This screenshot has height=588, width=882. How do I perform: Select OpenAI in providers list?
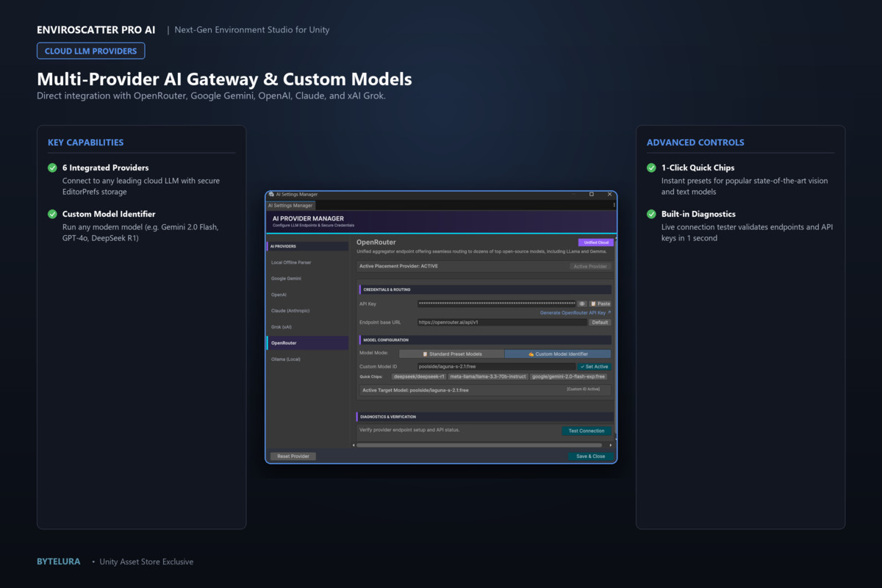307,295
